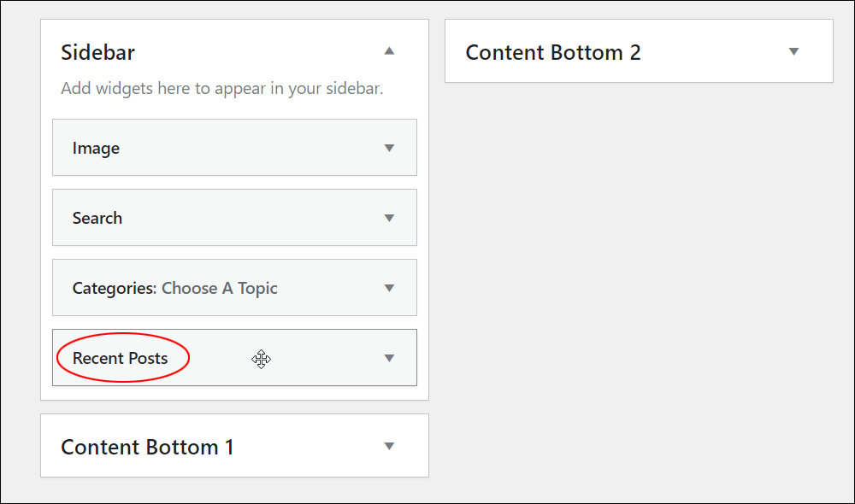Click the Content Bottom 1 heading
The width and height of the screenshot is (855, 504).
click(x=147, y=447)
